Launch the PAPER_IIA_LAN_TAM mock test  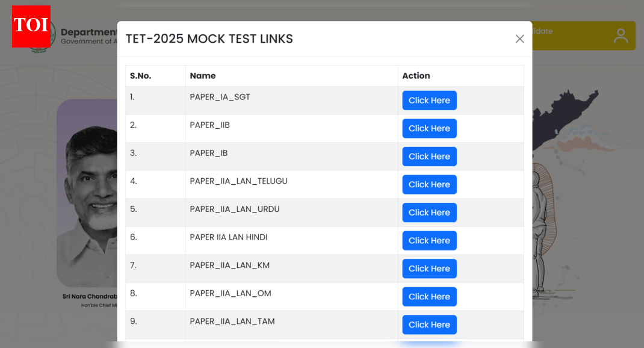tap(429, 325)
